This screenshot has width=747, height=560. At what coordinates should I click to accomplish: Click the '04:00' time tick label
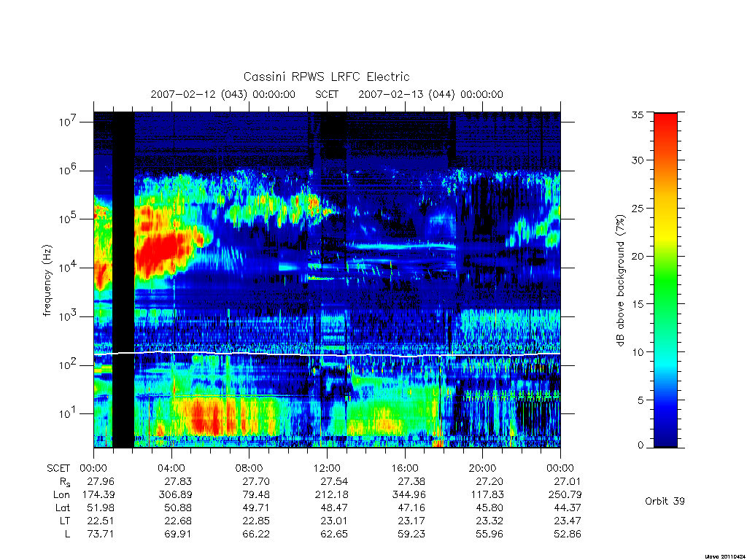171,468
